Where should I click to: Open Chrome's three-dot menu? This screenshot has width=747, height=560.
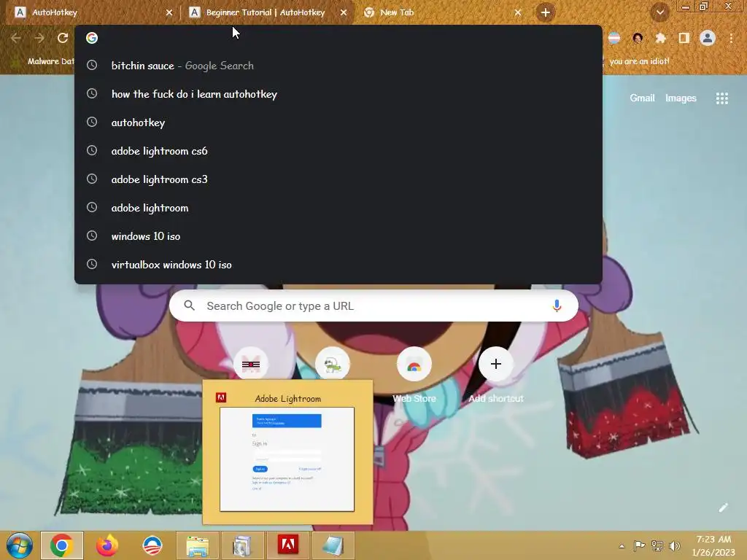[x=731, y=38]
